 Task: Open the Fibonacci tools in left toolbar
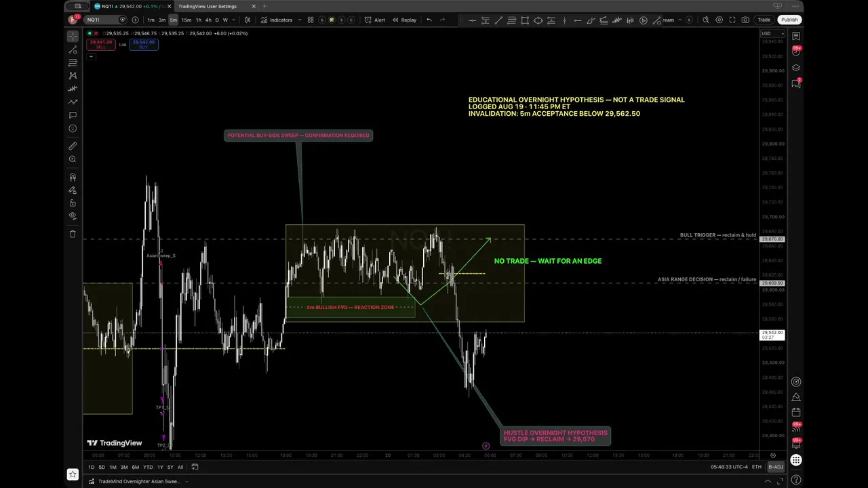click(73, 62)
